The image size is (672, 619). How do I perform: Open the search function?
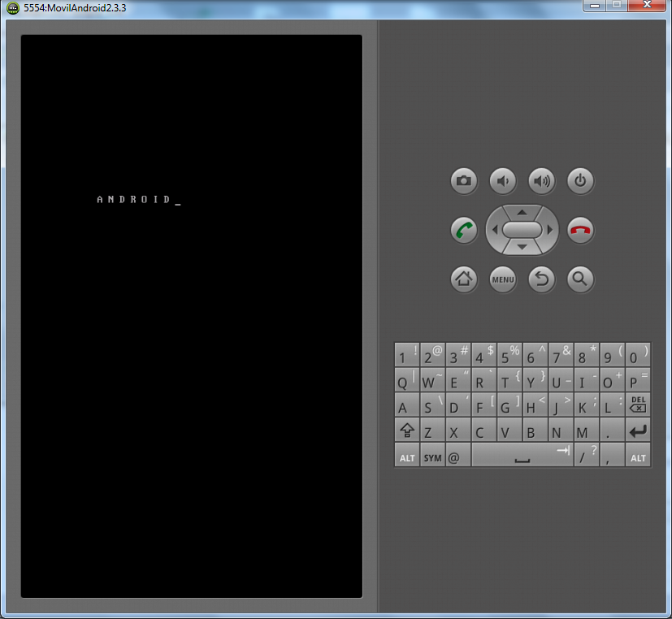(x=579, y=279)
